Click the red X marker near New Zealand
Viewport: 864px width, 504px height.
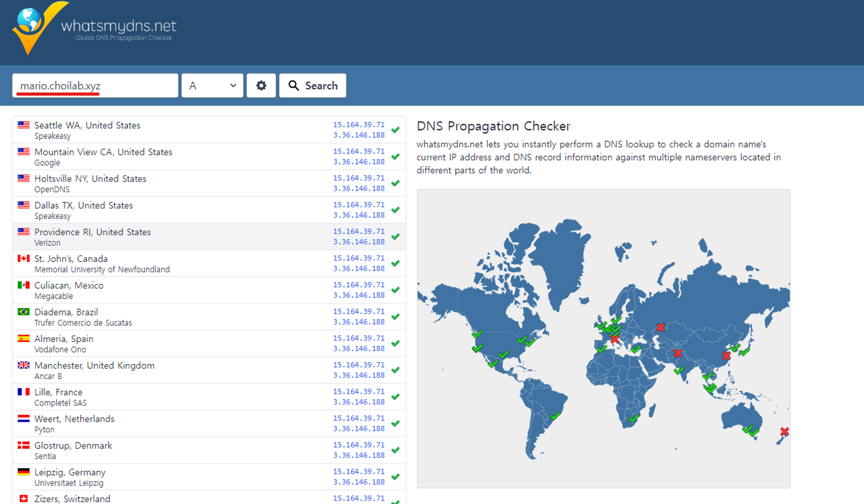[785, 431]
